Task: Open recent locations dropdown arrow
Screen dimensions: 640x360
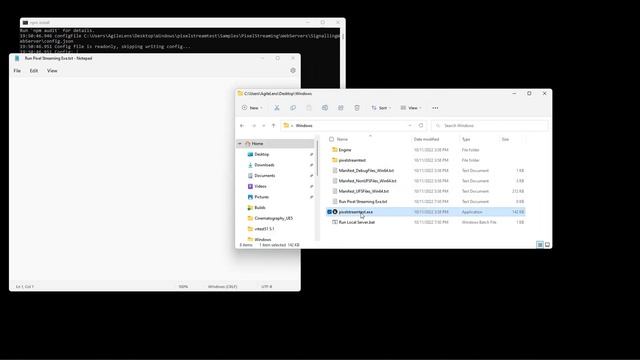Action: tap(264, 126)
